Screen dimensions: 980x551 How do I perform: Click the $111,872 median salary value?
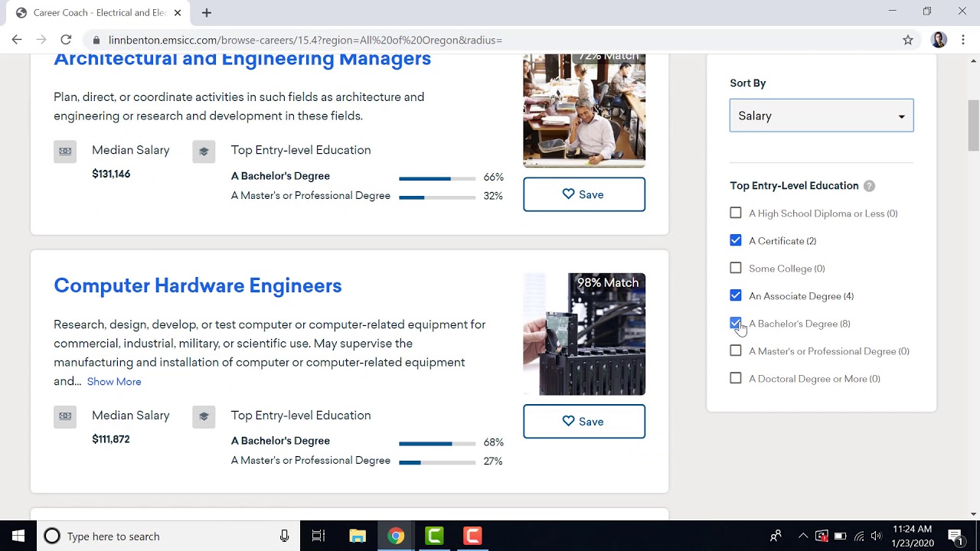click(111, 439)
